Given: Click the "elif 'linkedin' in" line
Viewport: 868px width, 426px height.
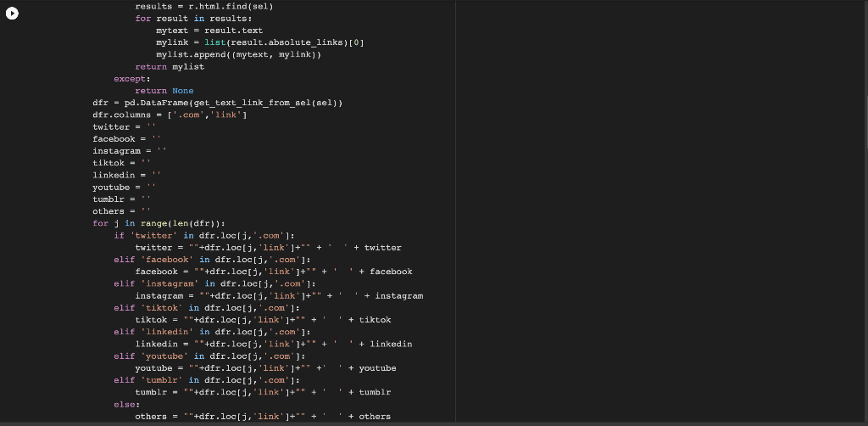Looking at the screenshot, I should pos(212,332).
